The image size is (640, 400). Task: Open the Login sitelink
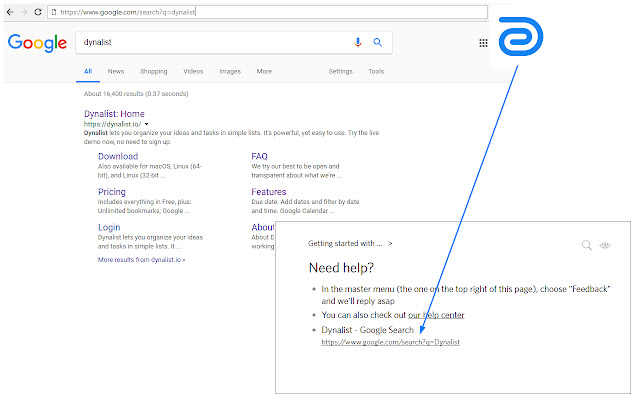pos(109,227)
